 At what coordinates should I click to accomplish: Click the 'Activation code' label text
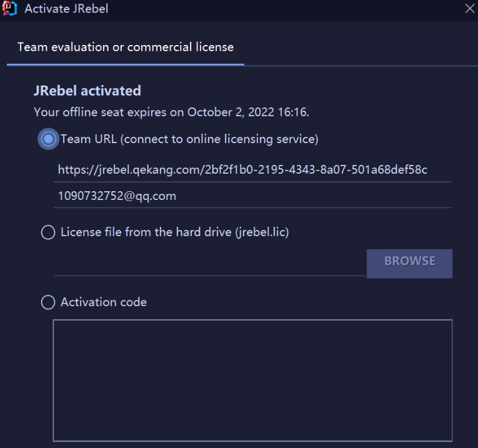[104, 302]
